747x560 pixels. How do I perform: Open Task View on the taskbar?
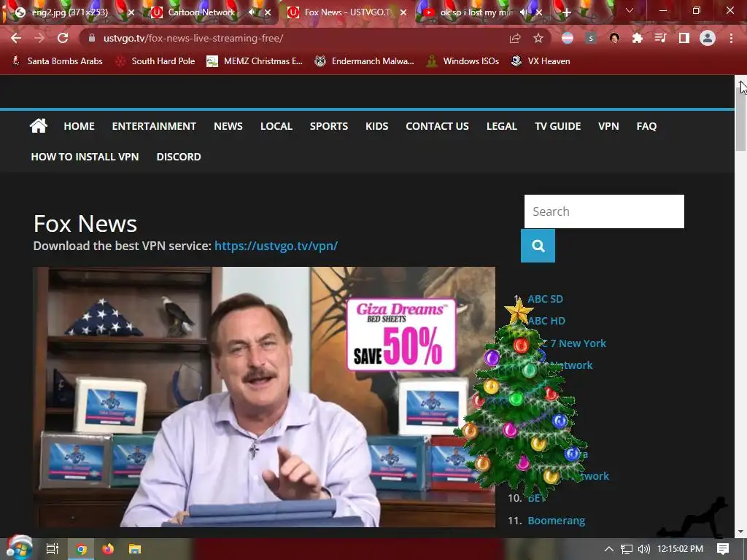(x=52, y=549)
